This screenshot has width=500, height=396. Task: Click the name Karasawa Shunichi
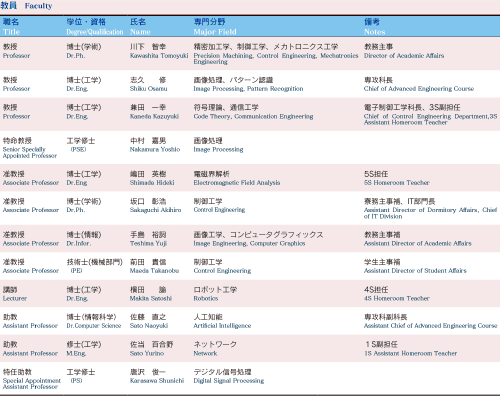157,381
